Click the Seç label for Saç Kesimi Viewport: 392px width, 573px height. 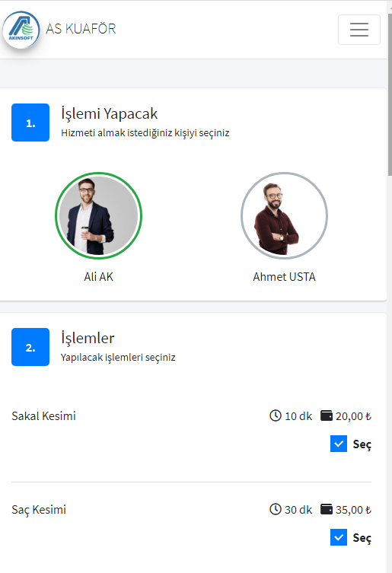pyautogui.click(x=362, y=538)
